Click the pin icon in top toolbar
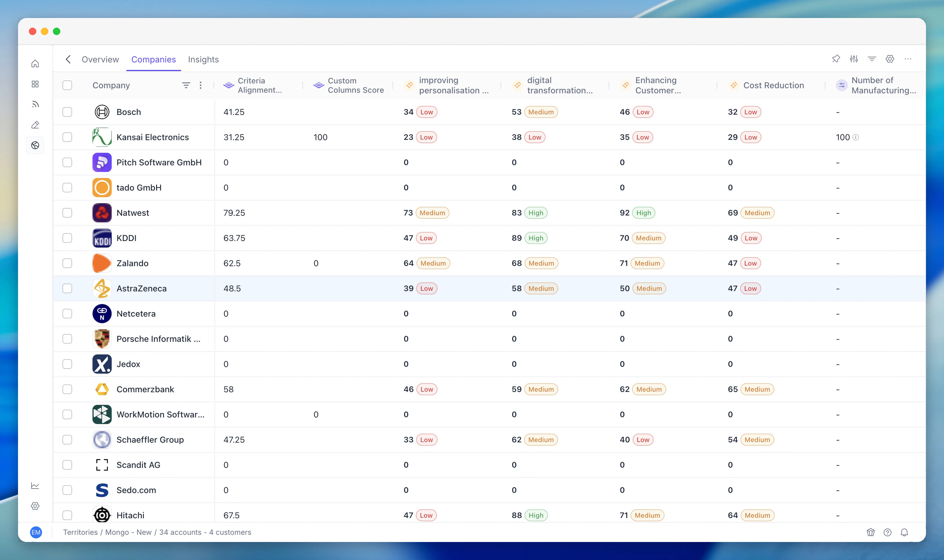The width and height of the screenshot is (944, 560). (x=836, y=59)
